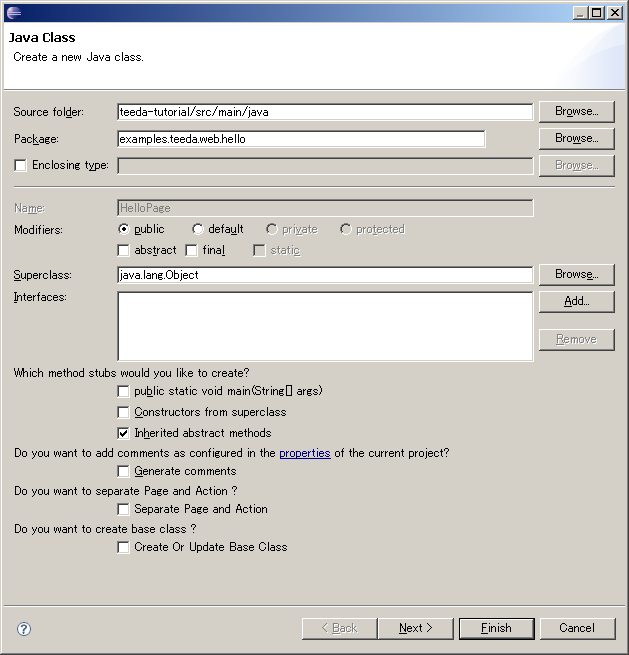
Task: Check Constructors from superclass option
Action: [124, 412]
